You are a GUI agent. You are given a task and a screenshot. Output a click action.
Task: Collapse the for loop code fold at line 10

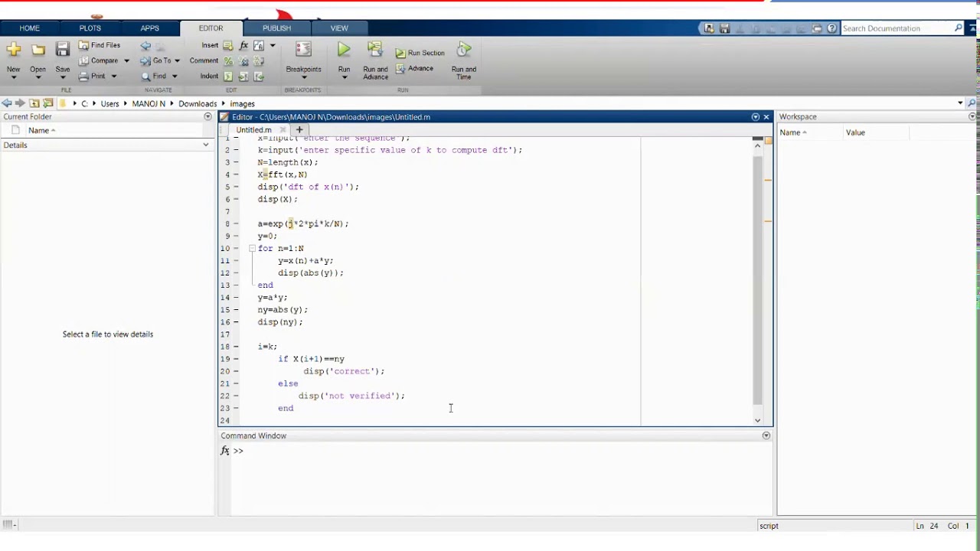point(252,248)
